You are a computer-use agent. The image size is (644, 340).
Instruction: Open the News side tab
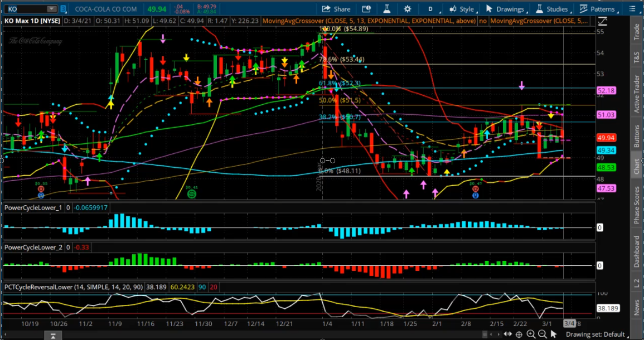[636, 307]
